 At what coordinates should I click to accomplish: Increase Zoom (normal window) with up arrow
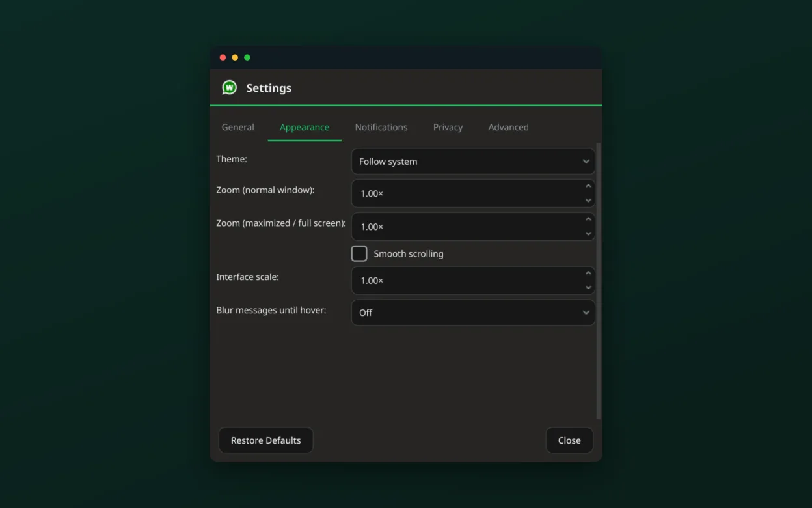588,186
